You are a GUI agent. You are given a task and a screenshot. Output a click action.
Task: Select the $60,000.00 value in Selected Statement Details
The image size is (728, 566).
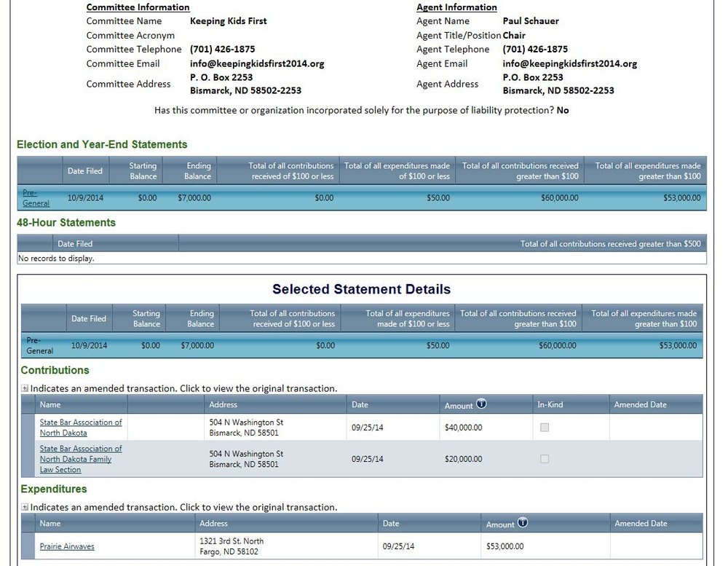coord(557,346)
